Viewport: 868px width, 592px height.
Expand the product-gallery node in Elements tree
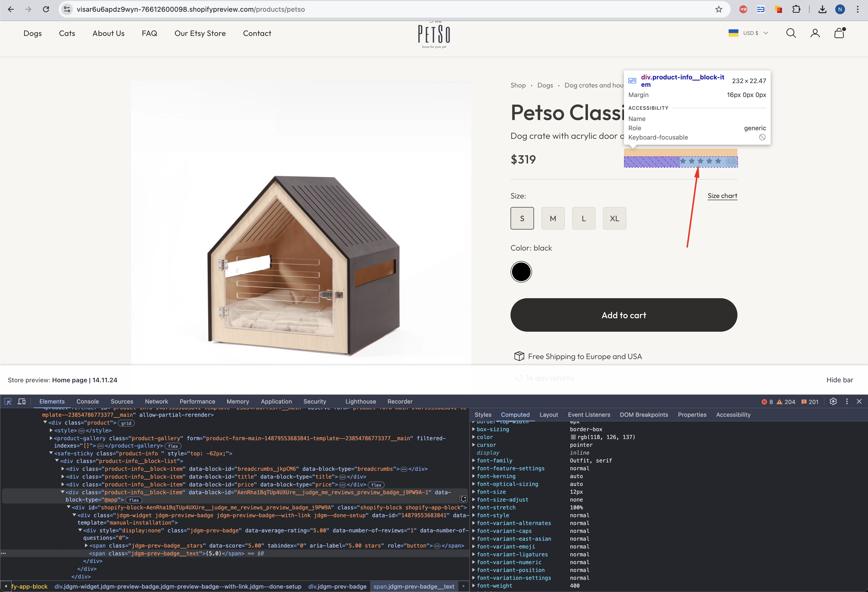(x=51, y=438)
